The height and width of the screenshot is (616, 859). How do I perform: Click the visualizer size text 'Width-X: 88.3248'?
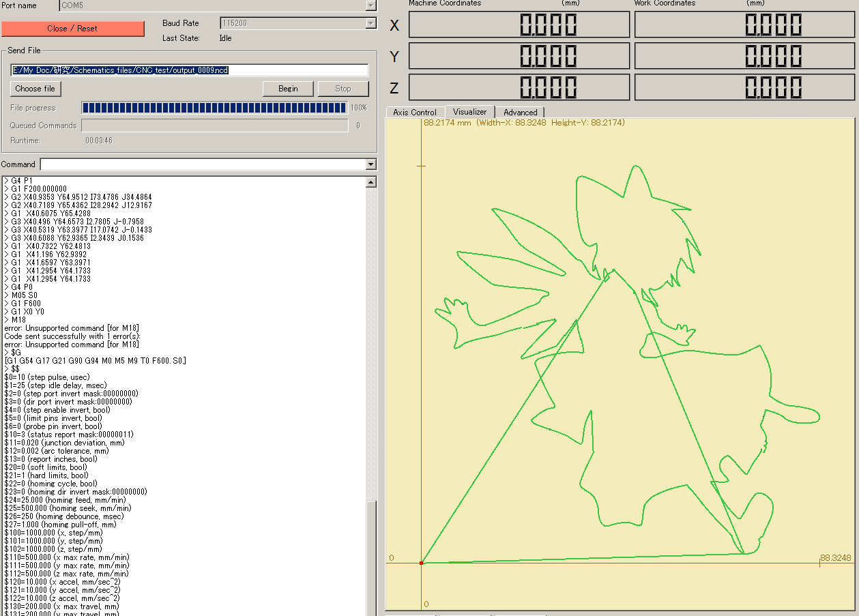[512, 123]
